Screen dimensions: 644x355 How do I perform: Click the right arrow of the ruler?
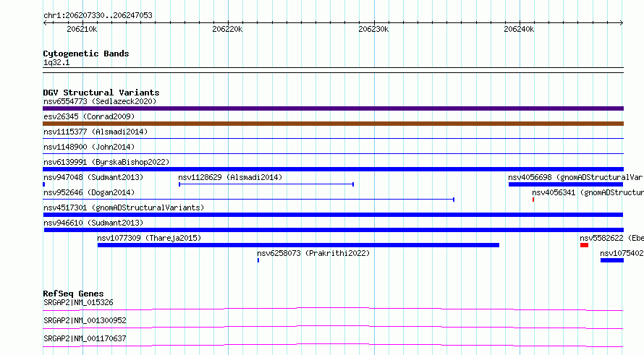pyautogui.click(x=622, y=23)
